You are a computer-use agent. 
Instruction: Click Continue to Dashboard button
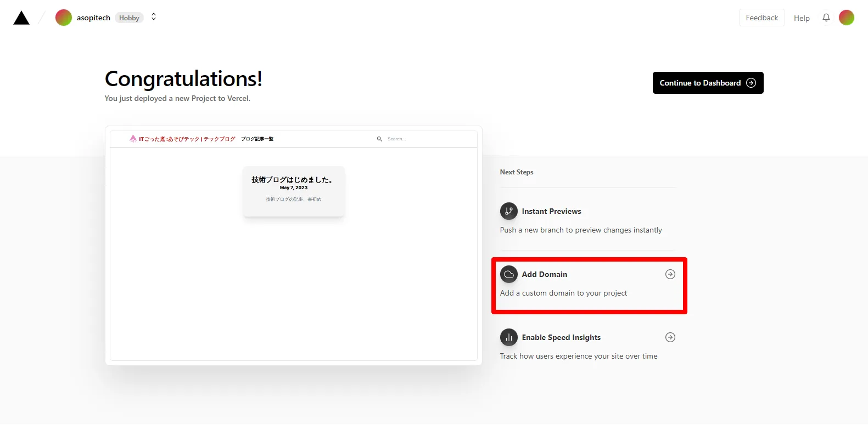[x=708, y=83]
